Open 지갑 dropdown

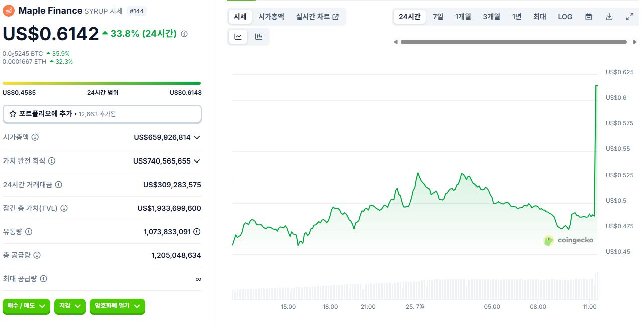tap(70, 306)
